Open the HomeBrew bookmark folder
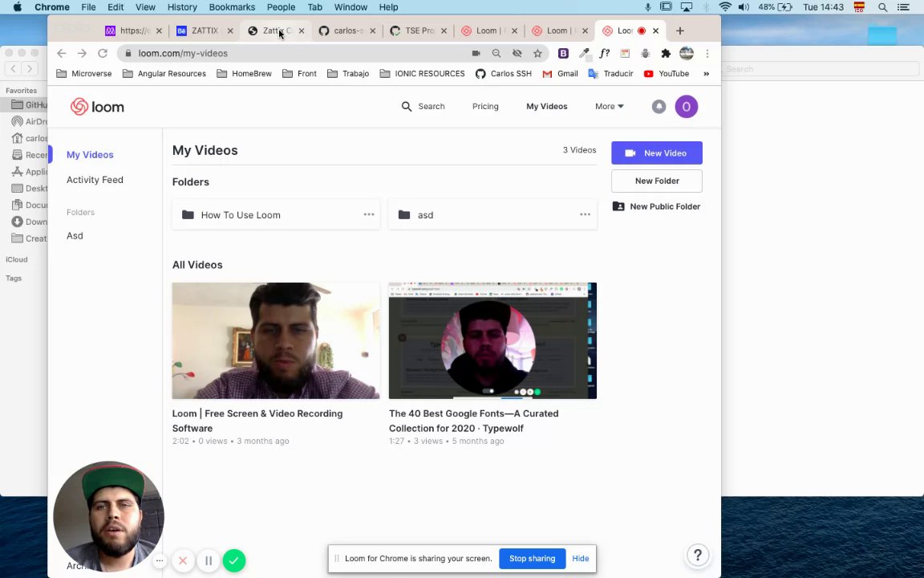Screen dimensions: 924x578 tap(244, 74)
